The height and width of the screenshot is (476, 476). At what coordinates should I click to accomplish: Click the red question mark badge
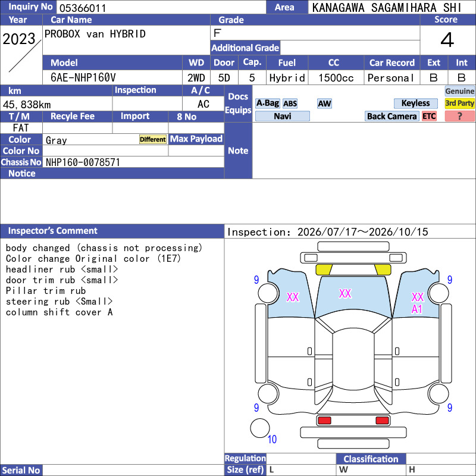(x=459, y=116)
